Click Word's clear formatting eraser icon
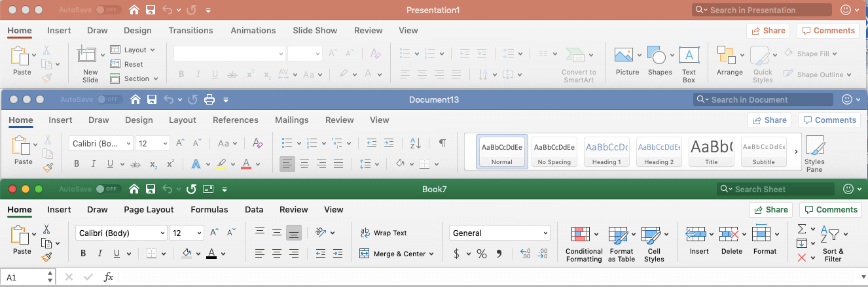This screenshot has height=287, width=868. point(257,143)
